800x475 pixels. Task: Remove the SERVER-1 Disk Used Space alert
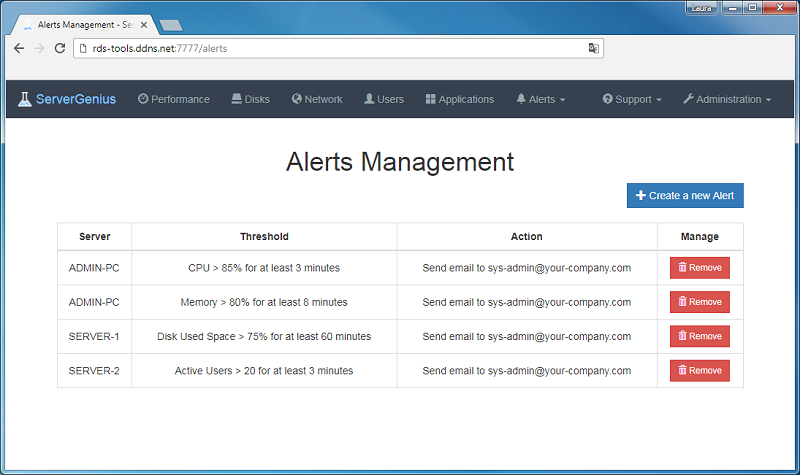[699, 336]
